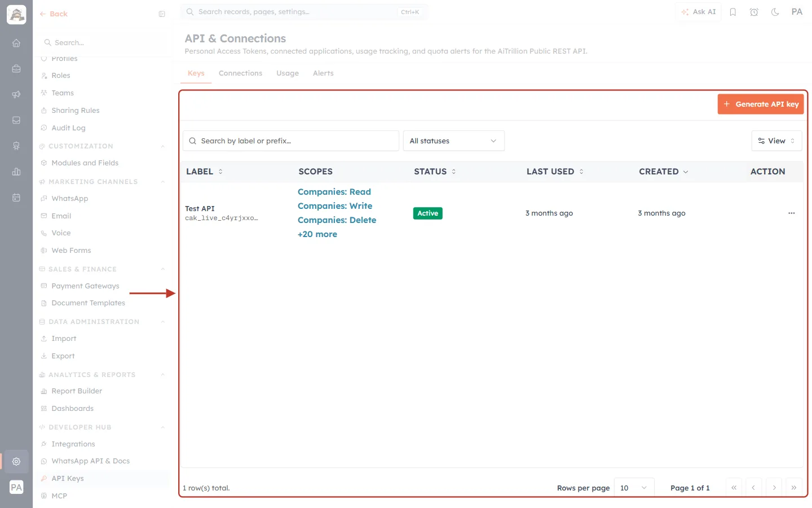
Task: Open the settings gear icon in the left rail
Action: (x=16, y=461)
